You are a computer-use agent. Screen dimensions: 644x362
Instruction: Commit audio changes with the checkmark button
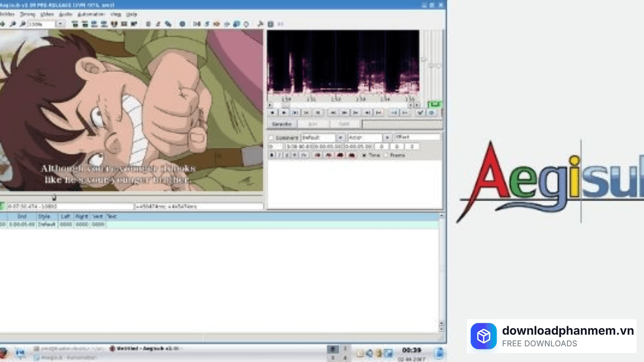click(421, 113)
